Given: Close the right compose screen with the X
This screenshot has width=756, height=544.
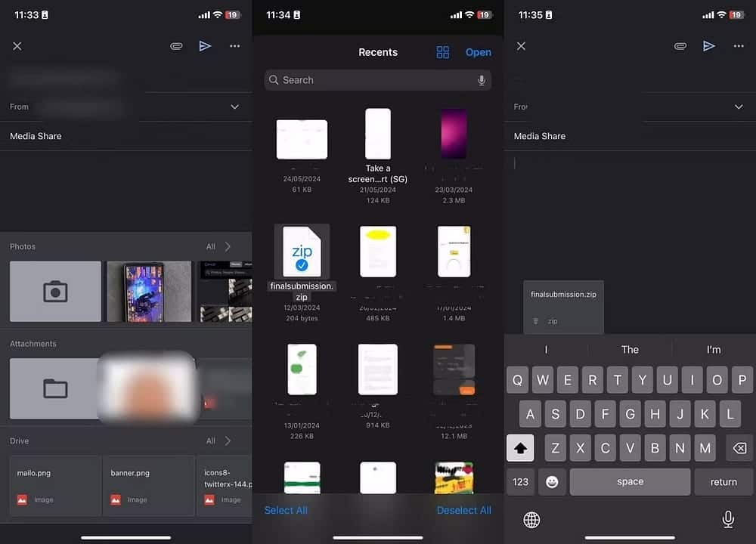Looking at the screenshot, I should [521, 46].
